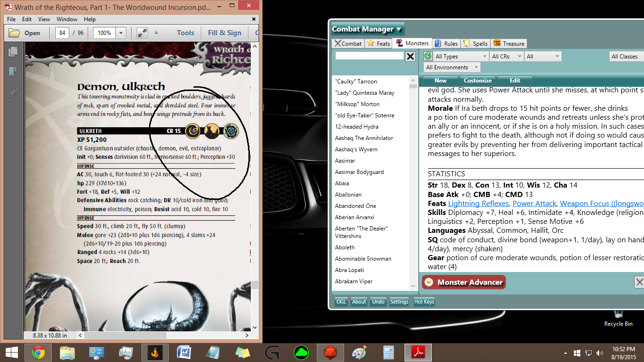644x362 pixels.
Task: Select Aasimar Bodyguard in the monster list
Action: (359, 172)
